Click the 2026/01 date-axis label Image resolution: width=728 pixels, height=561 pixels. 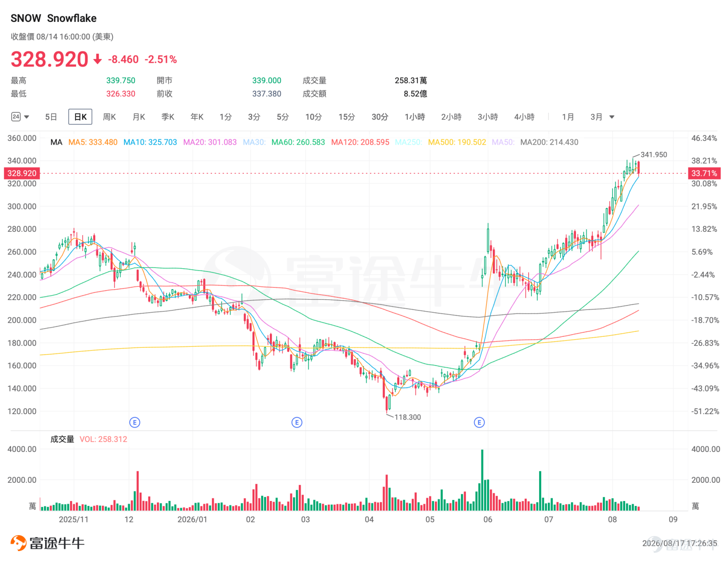192,519
